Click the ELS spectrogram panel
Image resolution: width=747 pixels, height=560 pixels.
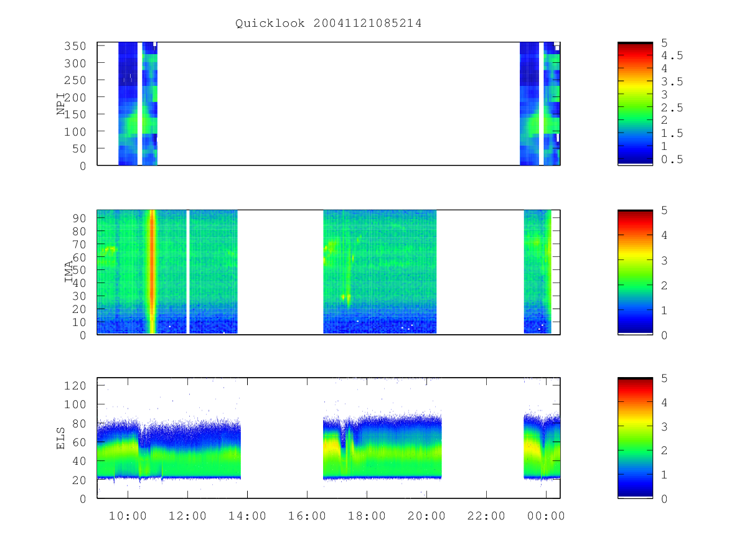coord(329,438)
